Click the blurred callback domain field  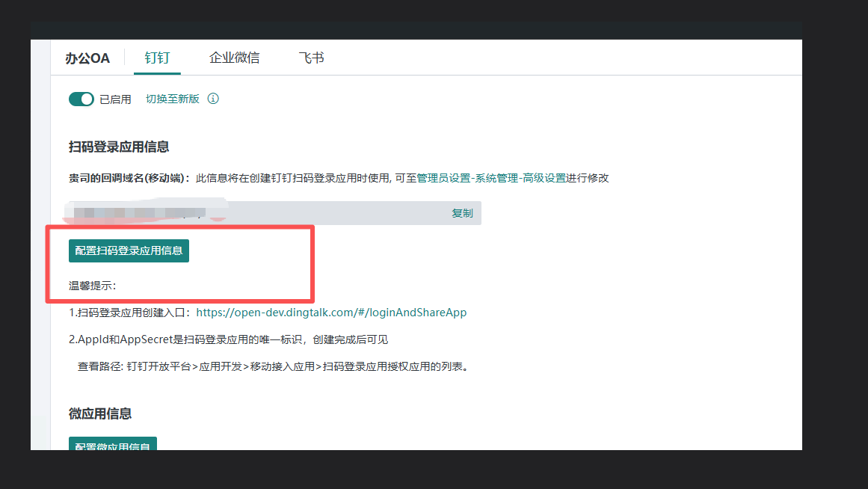[x=274, y=213]
